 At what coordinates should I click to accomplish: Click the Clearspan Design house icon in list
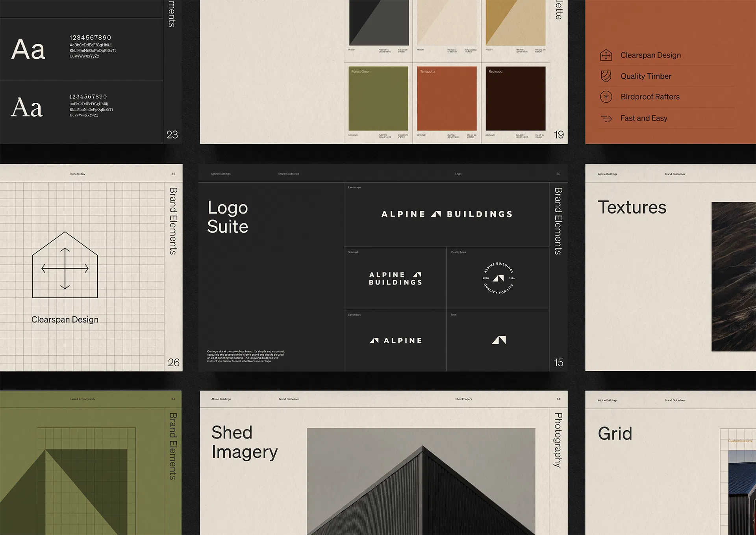click(x=606, y=55)
